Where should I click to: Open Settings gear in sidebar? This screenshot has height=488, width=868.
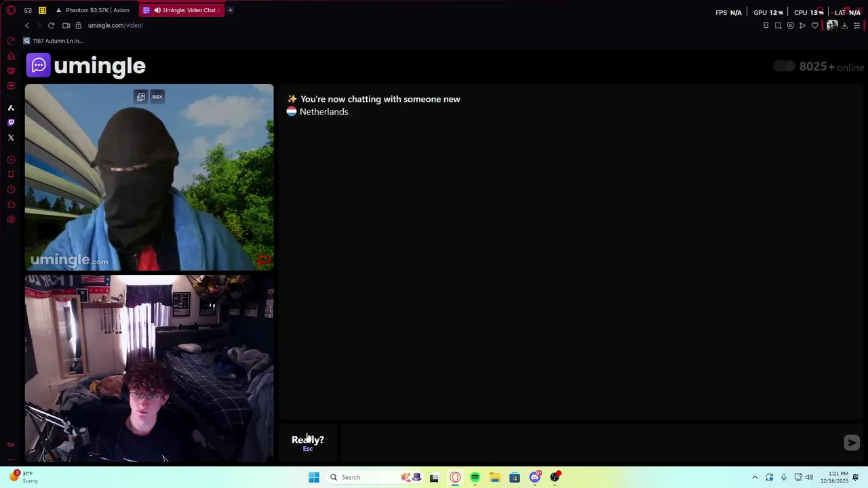pos(11,220)
